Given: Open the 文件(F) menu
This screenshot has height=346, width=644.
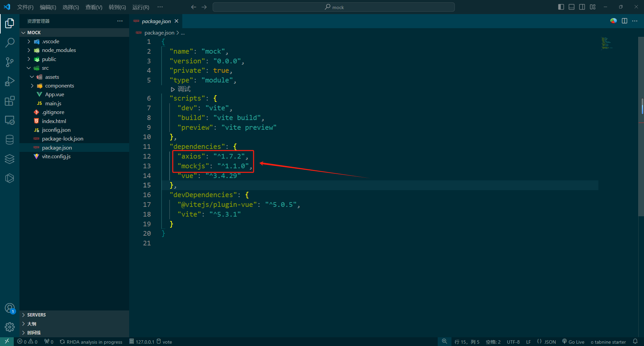Looking at the screenshot, I should (25, 7).
